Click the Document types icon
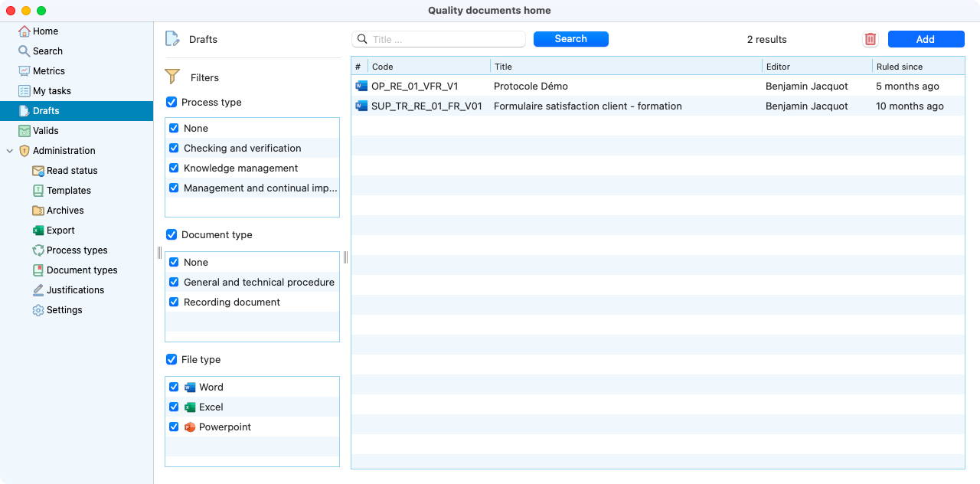This screenshot has height=484, width=980. pos(38,270)
